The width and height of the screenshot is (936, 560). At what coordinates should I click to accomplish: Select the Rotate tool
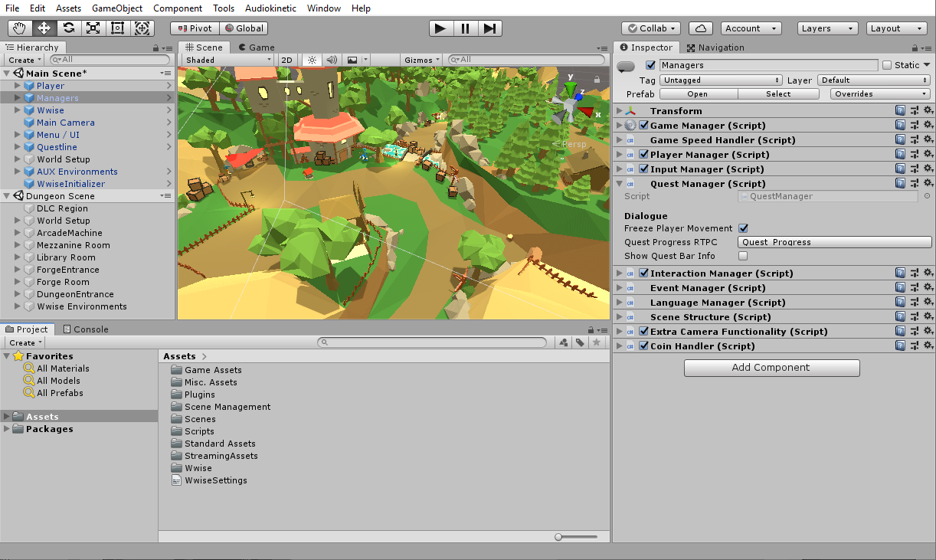69,28
